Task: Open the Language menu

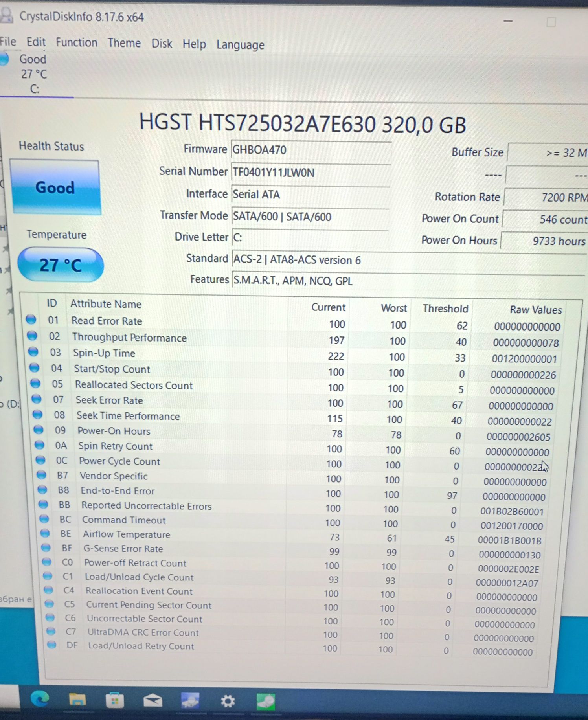Action: (240, 45)
